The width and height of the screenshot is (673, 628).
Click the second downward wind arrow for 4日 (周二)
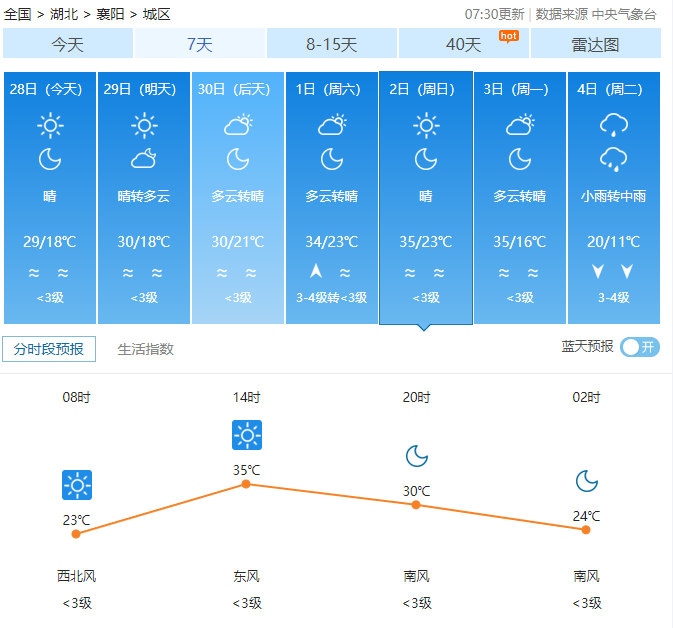[627, 271]
